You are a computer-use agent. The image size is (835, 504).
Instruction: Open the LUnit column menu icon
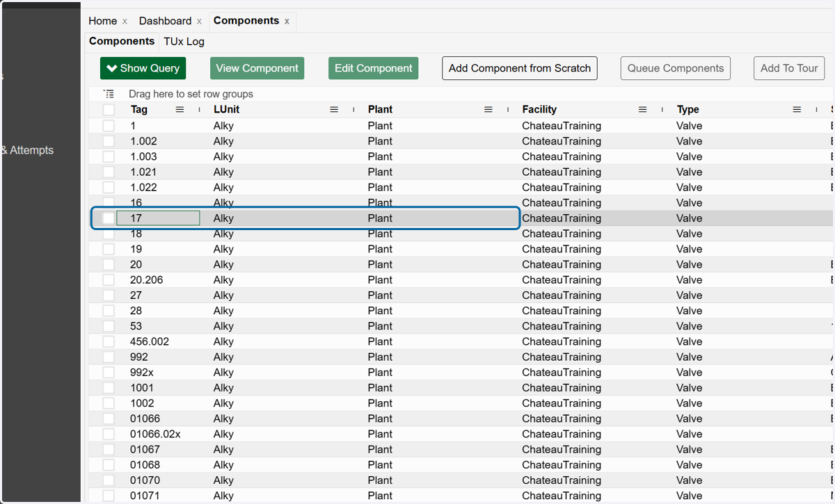(334, 110)
